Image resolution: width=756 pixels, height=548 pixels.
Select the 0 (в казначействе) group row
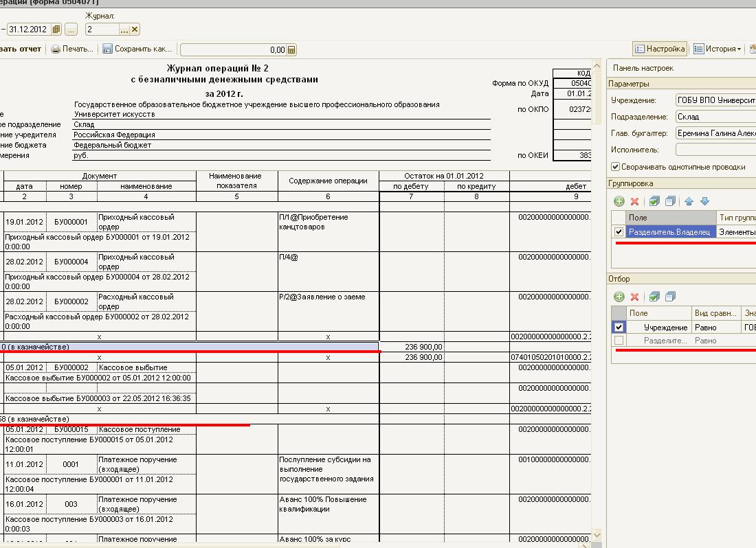tap(189, 347)
